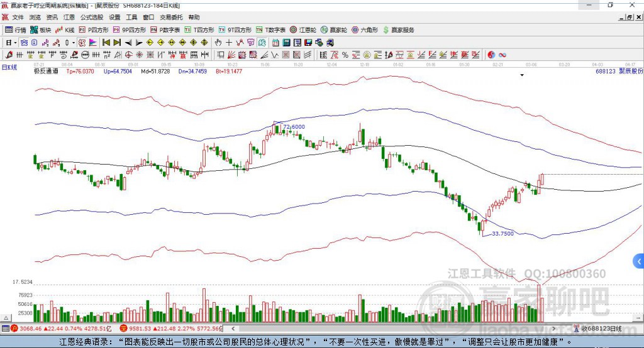Open the 交易委托 menu
644x348 pixels.
point(171,17)
